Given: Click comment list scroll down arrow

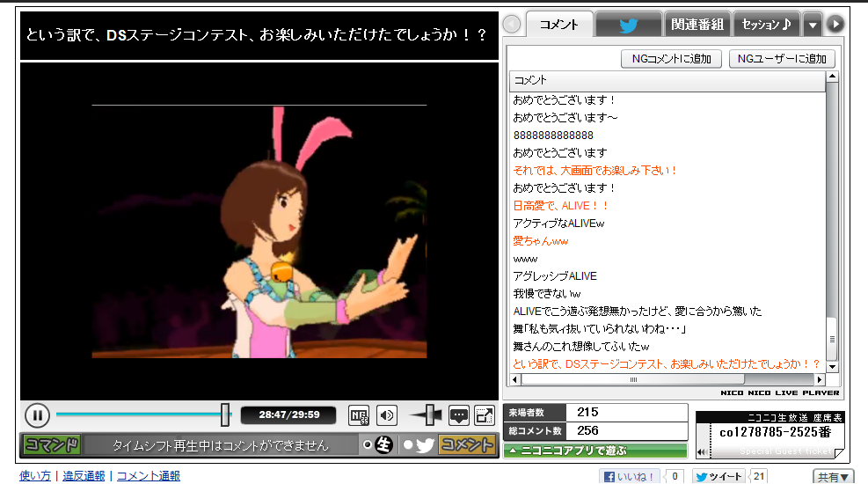Looking at the screenshot, I should pyautogui.click(x=832, y=367).
